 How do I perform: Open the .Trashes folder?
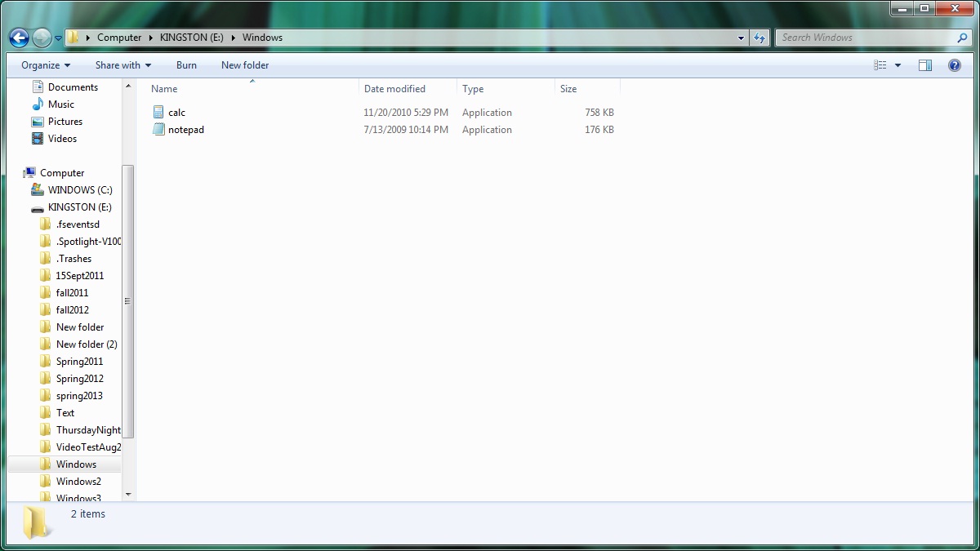(73, 259)
